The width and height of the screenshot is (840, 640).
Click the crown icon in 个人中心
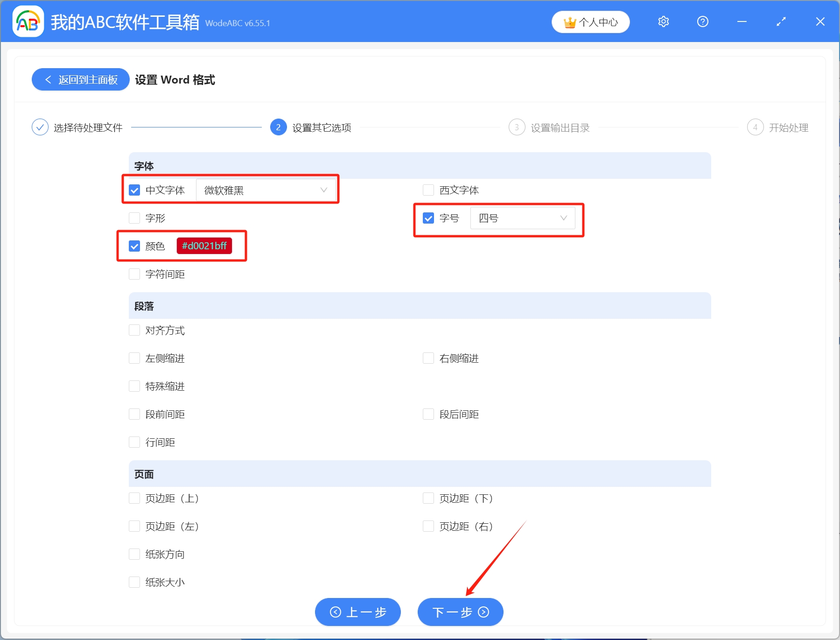569,21
